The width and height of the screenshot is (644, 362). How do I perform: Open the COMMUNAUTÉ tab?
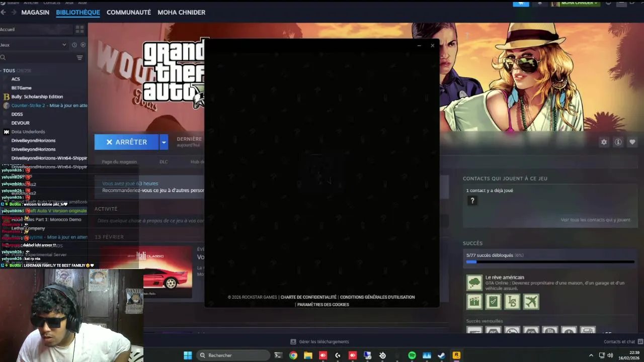129,12
